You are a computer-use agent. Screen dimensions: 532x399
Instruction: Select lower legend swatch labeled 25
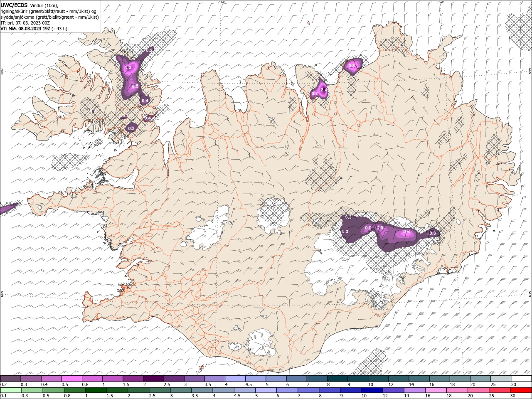(x=500, y=390)
